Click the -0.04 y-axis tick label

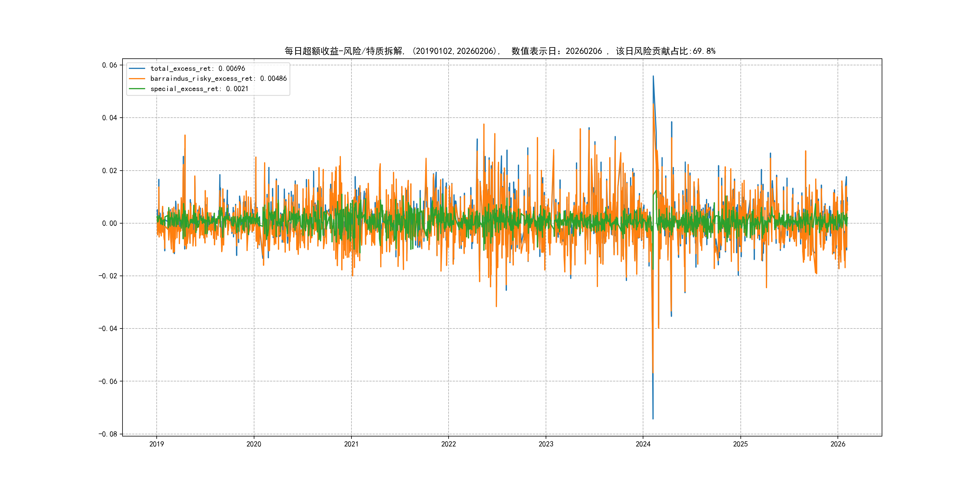(108, 329)
